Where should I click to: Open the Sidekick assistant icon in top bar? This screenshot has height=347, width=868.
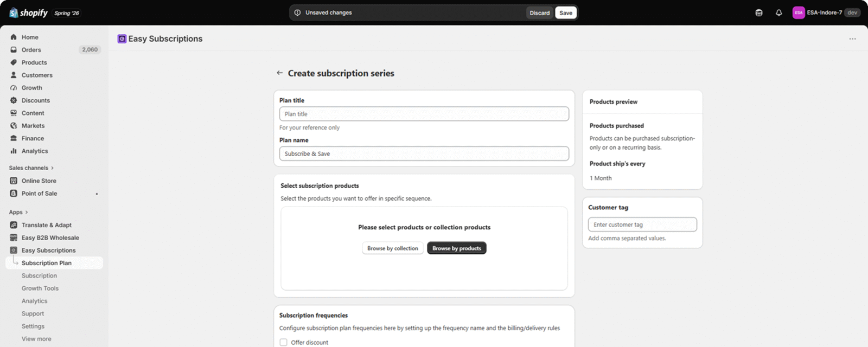(x=759, y=12)
